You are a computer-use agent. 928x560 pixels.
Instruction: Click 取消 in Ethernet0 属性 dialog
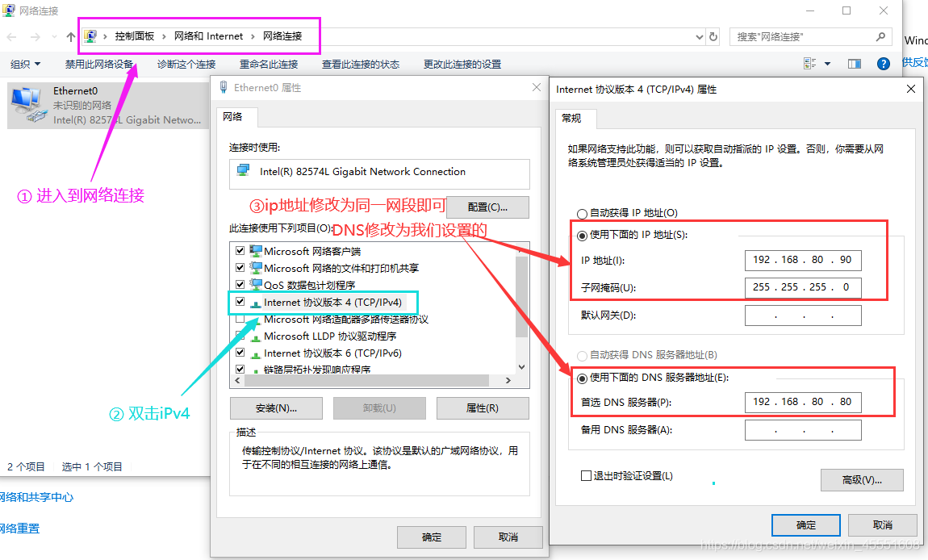[x=508, y=537]
